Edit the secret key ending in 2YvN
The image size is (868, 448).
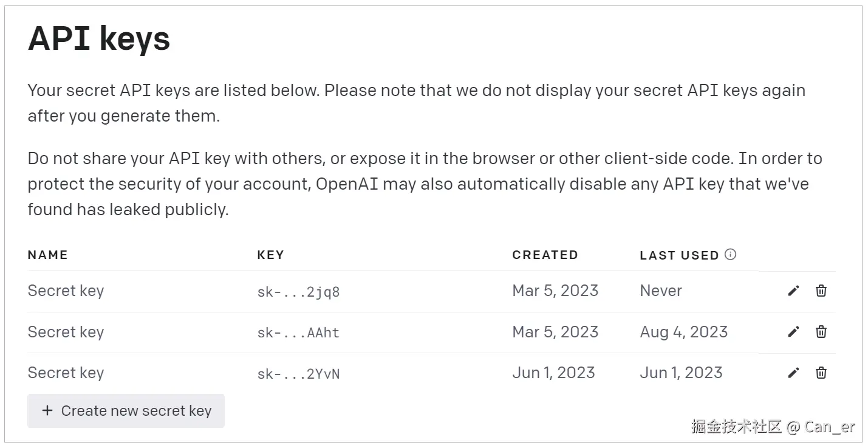point(793,373)
